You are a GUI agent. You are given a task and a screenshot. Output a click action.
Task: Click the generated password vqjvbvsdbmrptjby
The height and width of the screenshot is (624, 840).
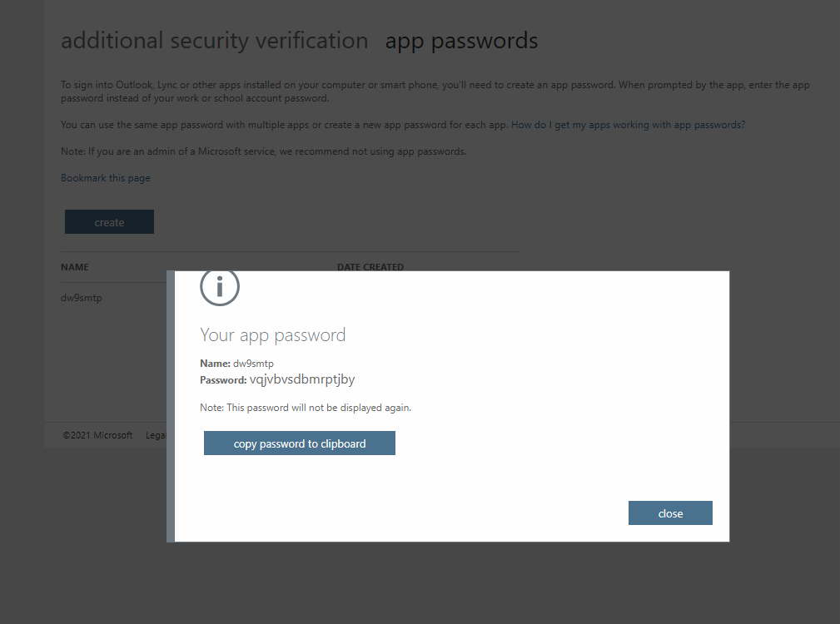click(302, 379)
